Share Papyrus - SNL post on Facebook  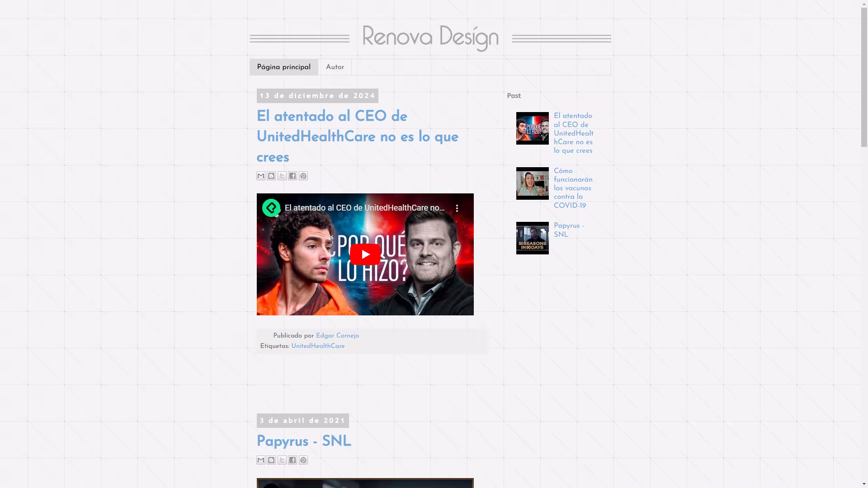[292, 460]
